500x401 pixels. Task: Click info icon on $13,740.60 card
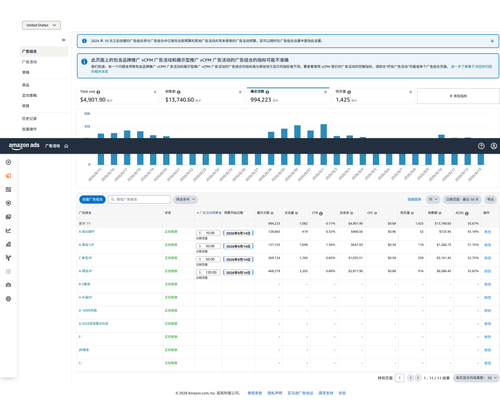click(179, 92)
